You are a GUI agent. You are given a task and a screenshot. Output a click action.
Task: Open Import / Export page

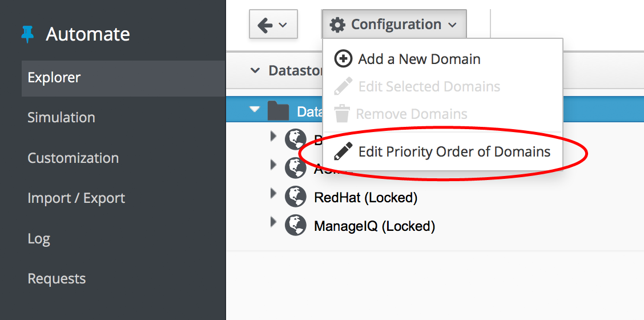(76, 198)
